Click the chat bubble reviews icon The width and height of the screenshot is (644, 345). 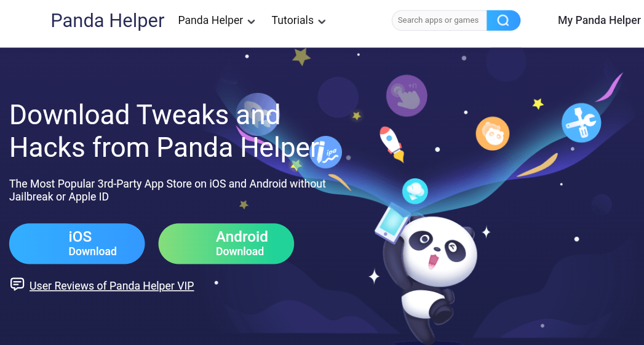tap(17, 284)
